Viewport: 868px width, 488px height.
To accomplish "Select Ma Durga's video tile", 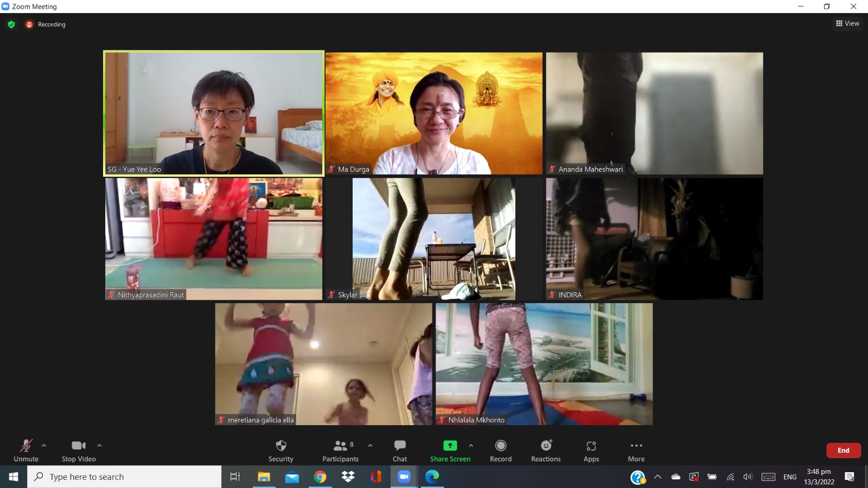I will [433, 113].
